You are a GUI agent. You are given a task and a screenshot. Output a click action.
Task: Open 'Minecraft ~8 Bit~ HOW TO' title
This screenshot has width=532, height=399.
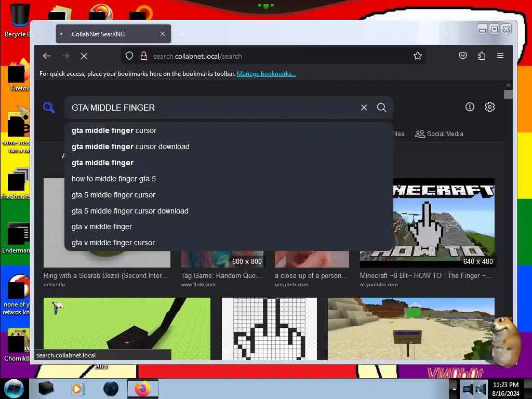point(426,275)
